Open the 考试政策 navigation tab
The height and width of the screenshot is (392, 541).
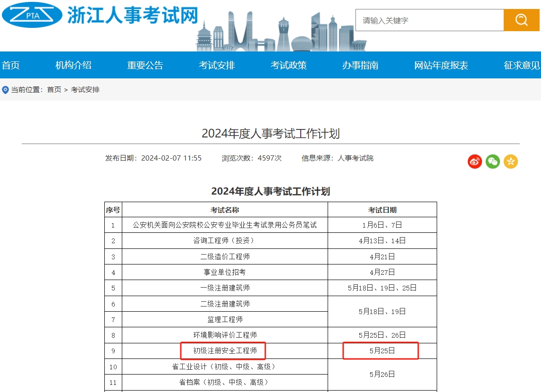coord(288,65)
